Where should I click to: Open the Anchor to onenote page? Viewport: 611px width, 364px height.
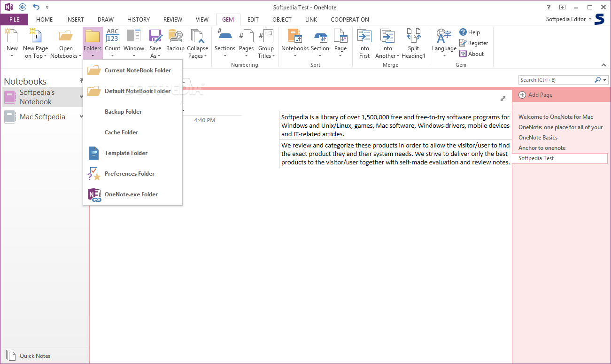tap(542, 148)
